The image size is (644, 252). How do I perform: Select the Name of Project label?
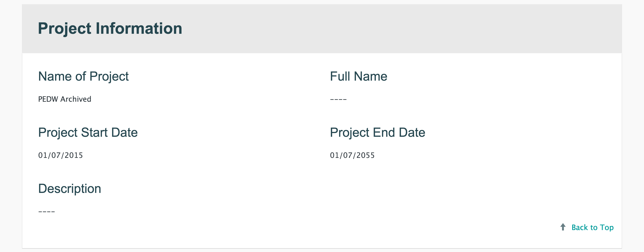[x=83, y=76]
